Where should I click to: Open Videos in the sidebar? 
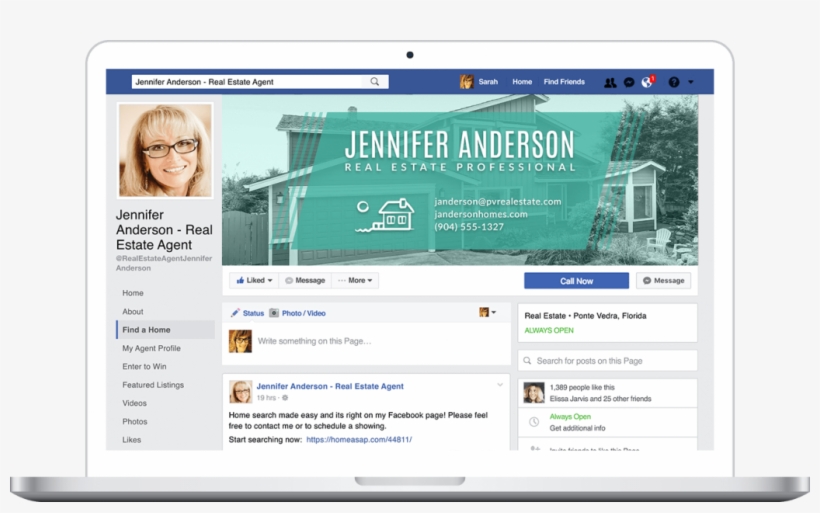134,403
